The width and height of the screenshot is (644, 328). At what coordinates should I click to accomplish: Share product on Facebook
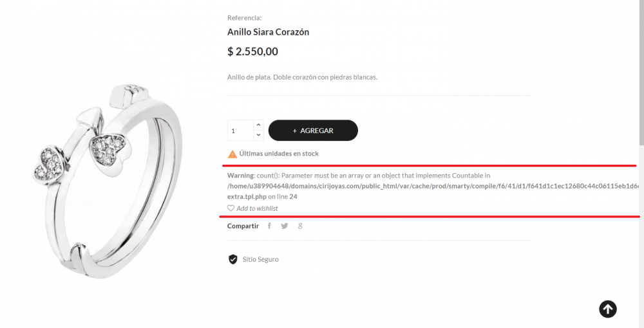point(269,226)
